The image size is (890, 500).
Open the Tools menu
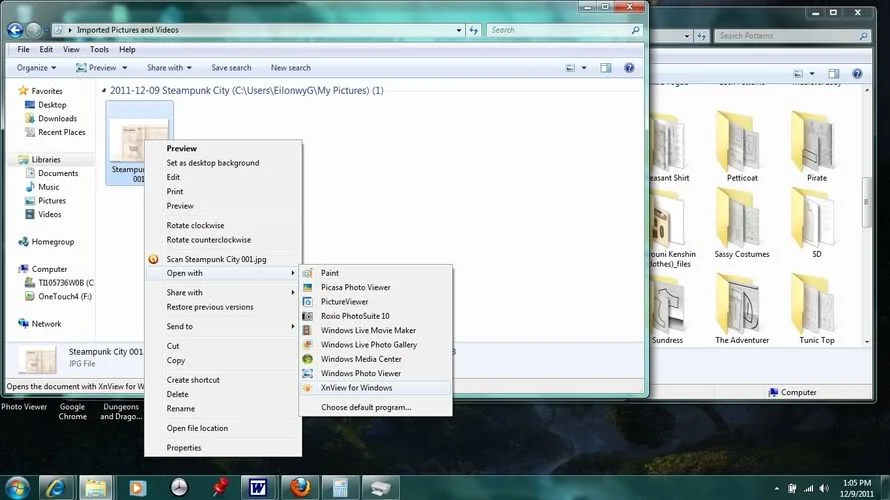click(99, 49)
